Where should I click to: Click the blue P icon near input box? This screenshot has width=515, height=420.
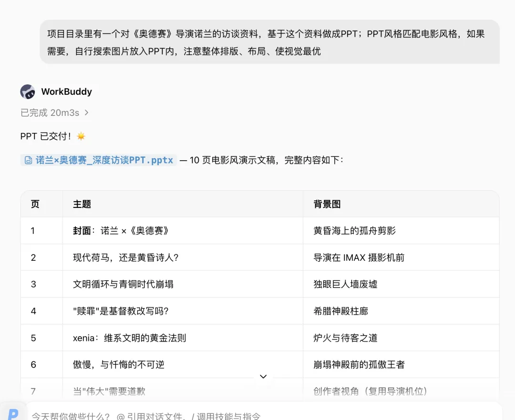(x=13, y=414)
